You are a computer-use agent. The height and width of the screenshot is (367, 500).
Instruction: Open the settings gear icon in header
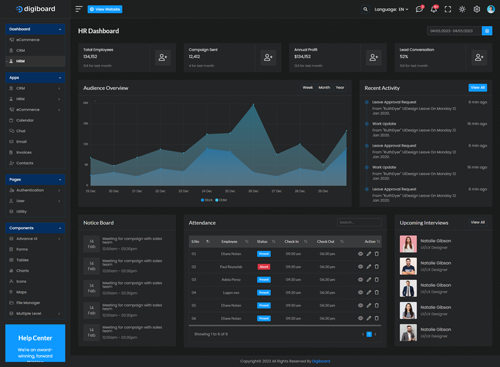[x=477, y=9]
